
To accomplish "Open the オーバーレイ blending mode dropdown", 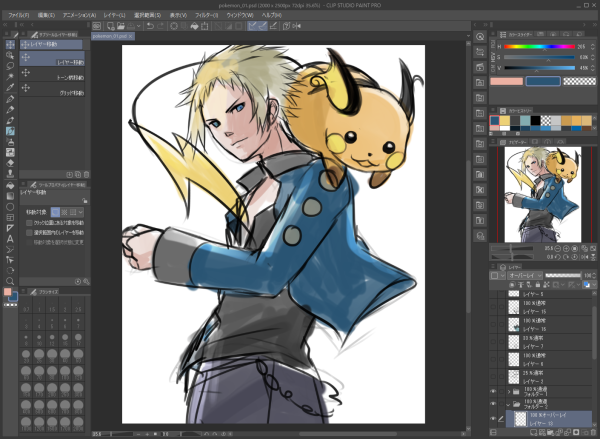I will point(525,276).
